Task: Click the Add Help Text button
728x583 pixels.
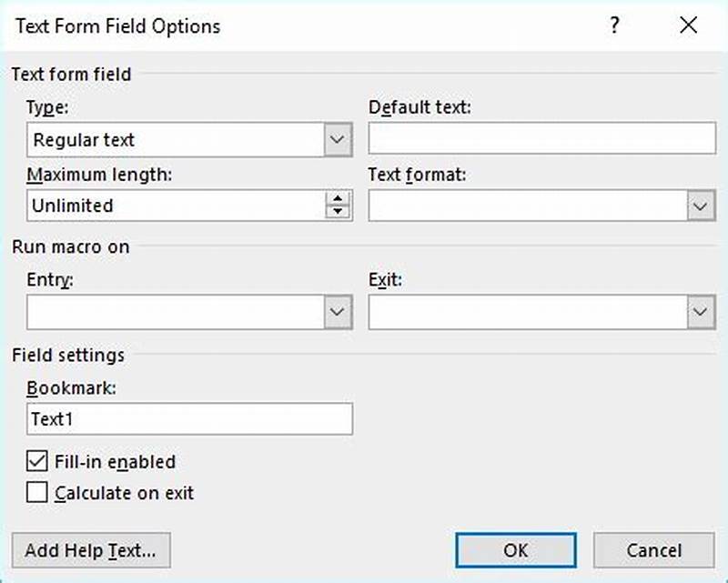Action: (x=89, y=550)
